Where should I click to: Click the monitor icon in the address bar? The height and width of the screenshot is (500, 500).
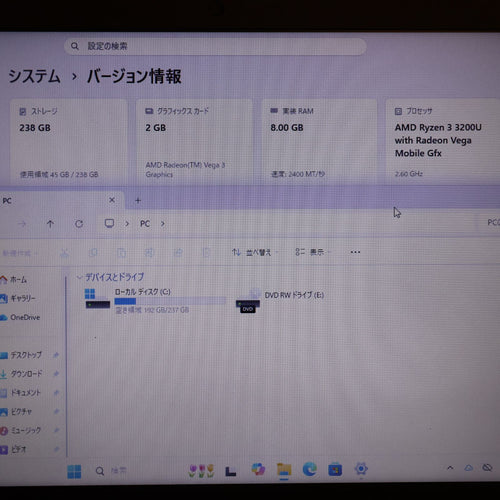click(109, 223)
